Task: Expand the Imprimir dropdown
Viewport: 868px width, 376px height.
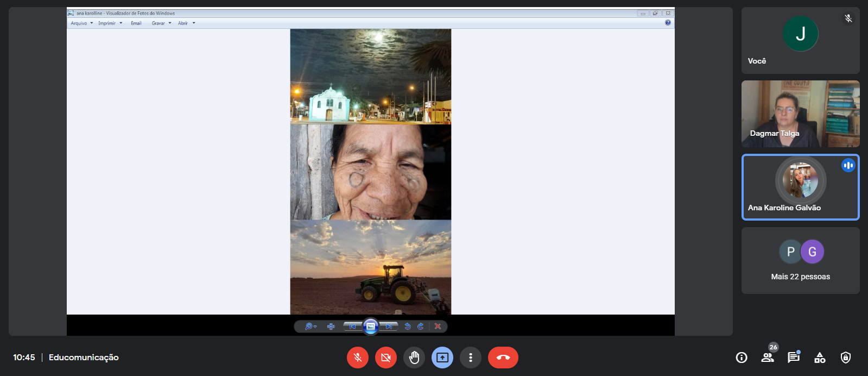Action: (110, 23)
